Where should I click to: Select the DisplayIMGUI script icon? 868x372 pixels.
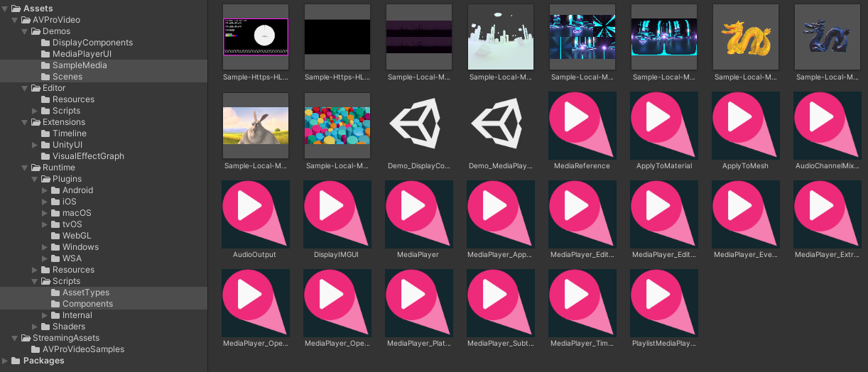(x=337, y=214)
